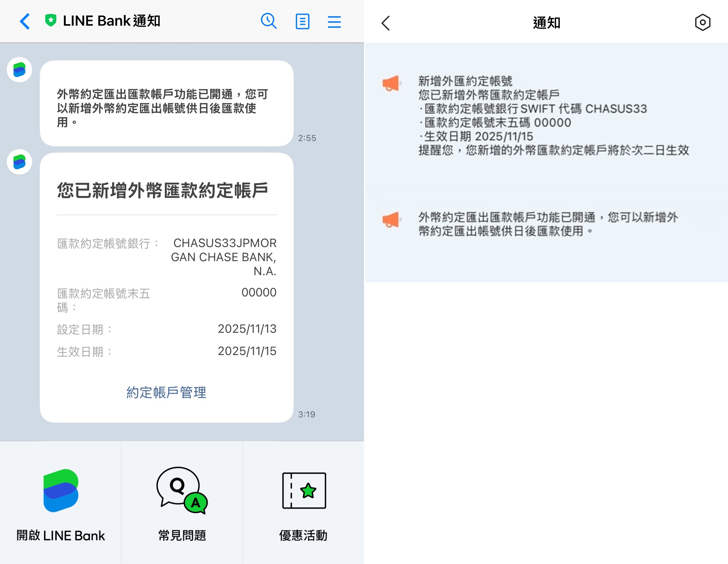This screenshot has height=564, width=728.
Task: Open the hamburger menu in chat header
Action: point(334,22)
